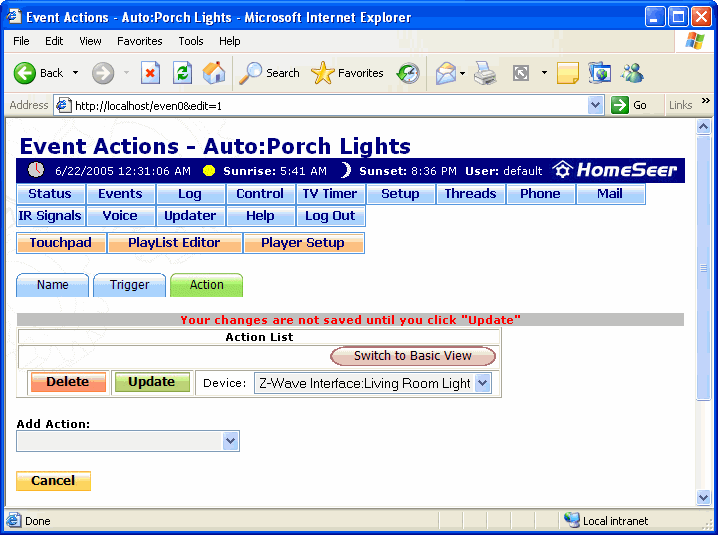
Task: Click the Windows flag logo icon
Action: (695, 41)
